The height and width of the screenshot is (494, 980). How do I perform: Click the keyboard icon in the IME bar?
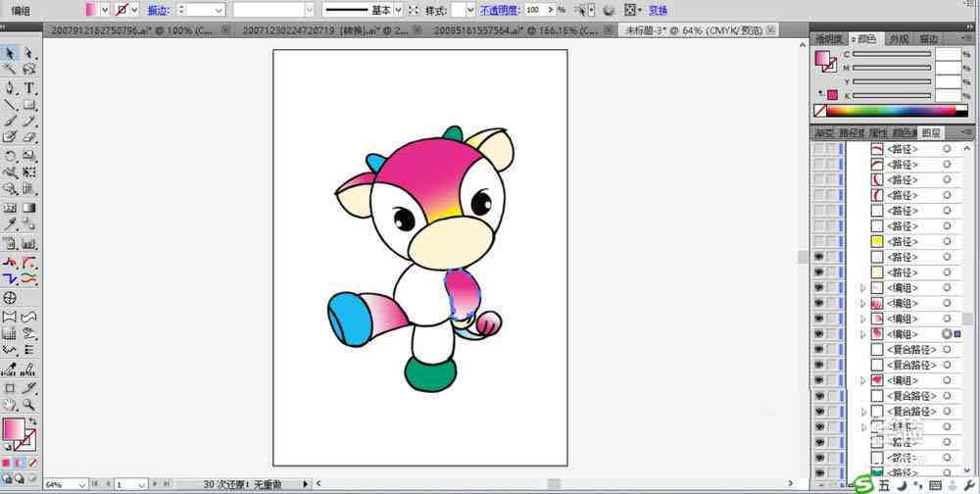tap(936, 485)
